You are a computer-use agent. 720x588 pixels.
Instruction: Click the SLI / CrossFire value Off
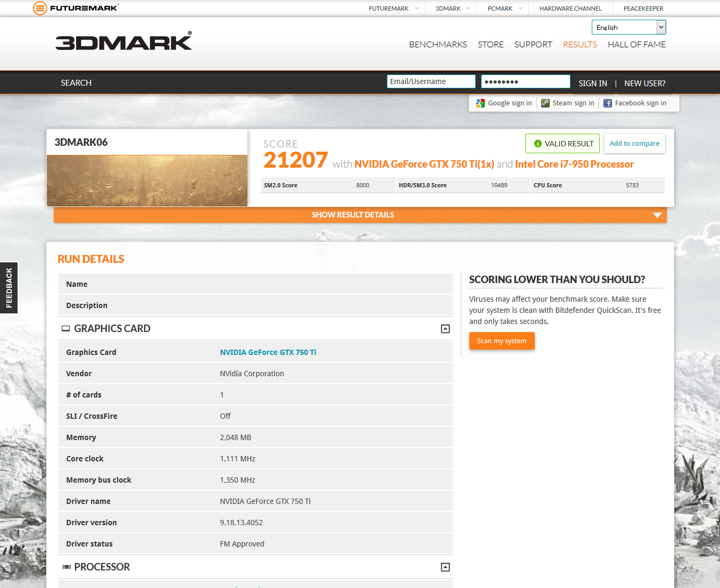pyautogui.click(x=226, y=416)
